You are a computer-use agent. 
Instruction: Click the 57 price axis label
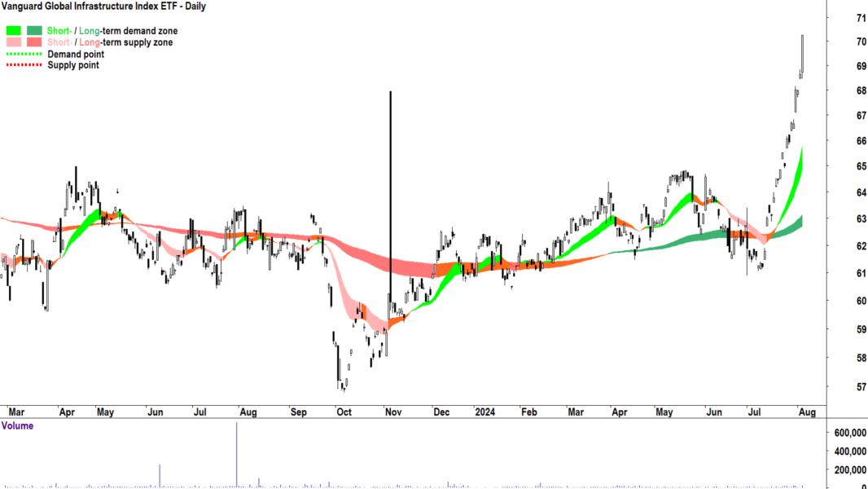(861, 387)
